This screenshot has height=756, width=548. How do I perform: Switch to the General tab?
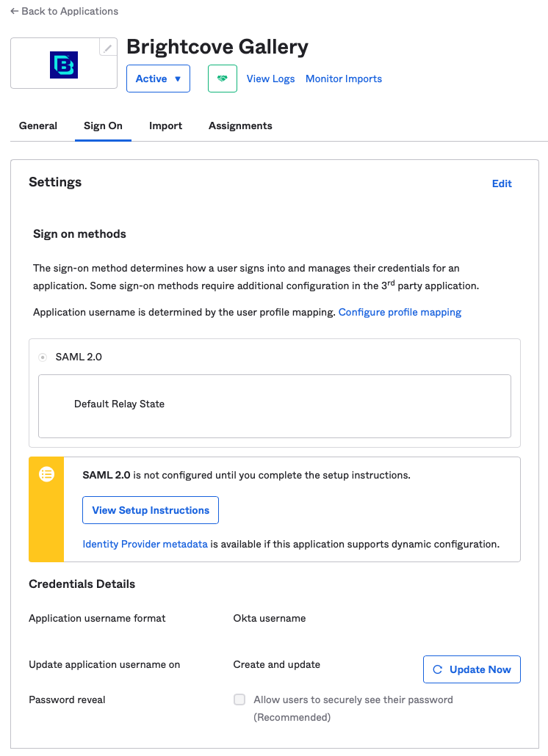[x=38, y=126]
